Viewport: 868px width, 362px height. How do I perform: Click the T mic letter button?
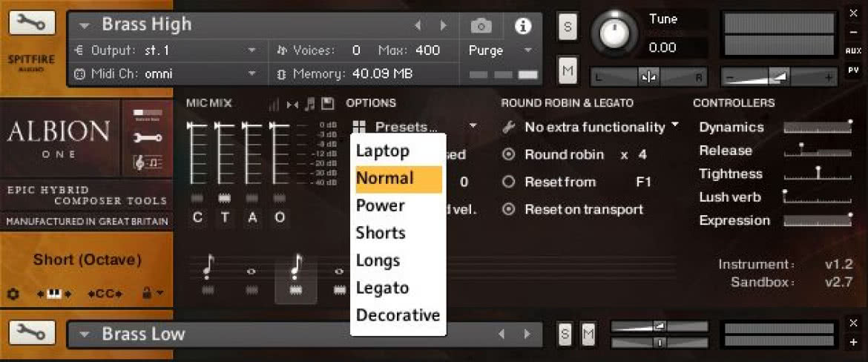coord(225,218)
